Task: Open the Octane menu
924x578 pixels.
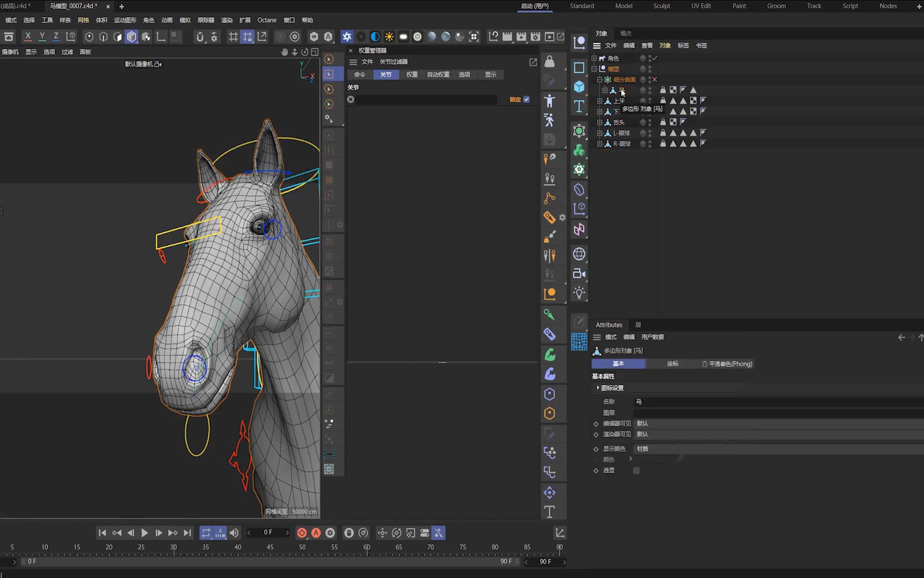Action: click(x=267, y=20)
